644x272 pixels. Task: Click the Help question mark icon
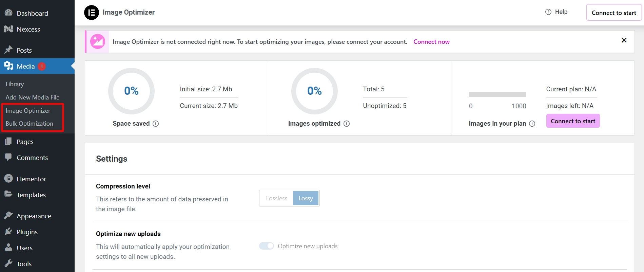tap(548, 12)
